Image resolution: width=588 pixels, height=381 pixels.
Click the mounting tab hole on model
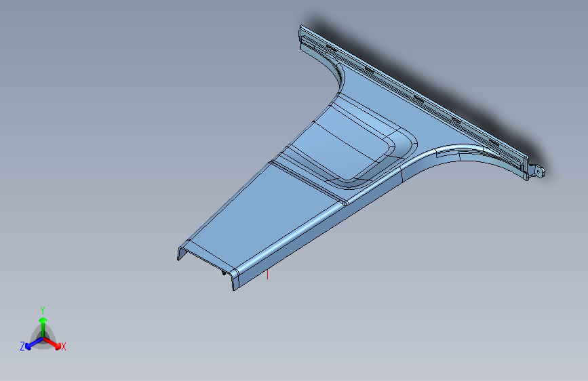pyautogui.click(x=539, y=172)
